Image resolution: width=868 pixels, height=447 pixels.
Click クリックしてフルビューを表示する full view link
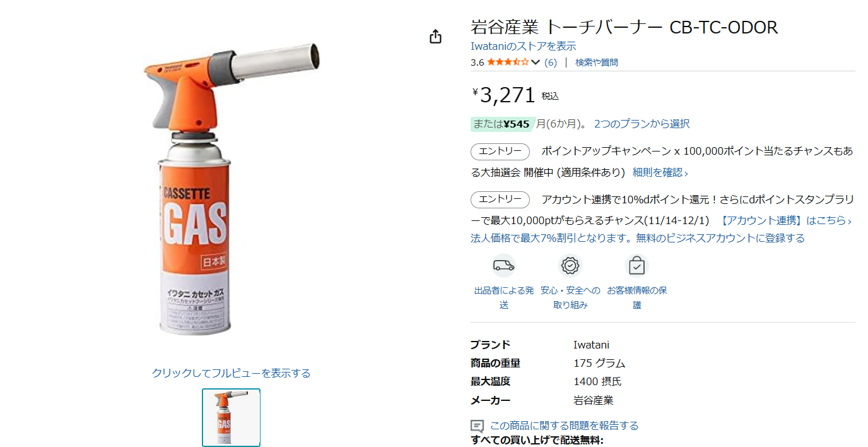pos(231,373)
